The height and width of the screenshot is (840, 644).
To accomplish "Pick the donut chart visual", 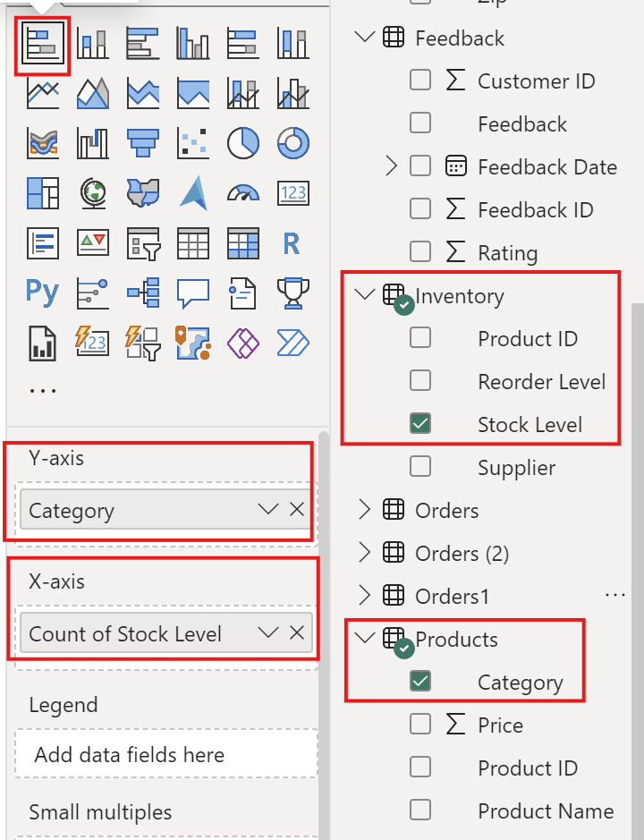I will click(x=292, y=142).
